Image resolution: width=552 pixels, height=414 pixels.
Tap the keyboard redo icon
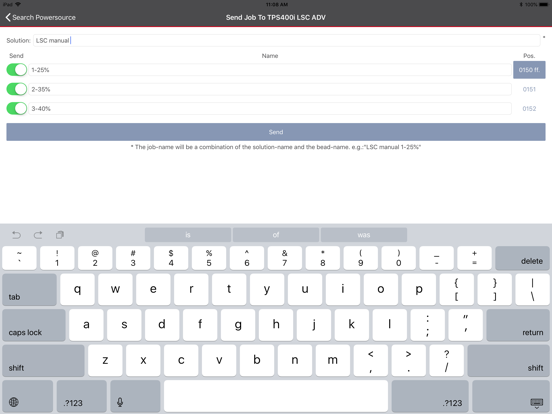(x=38, y=235)
